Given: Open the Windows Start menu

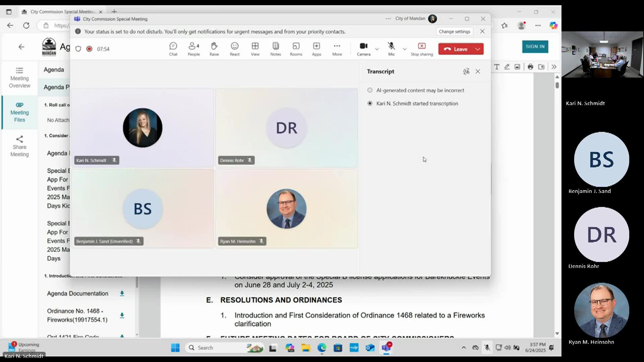Looking at the screenshot, I should coord(175,348).
